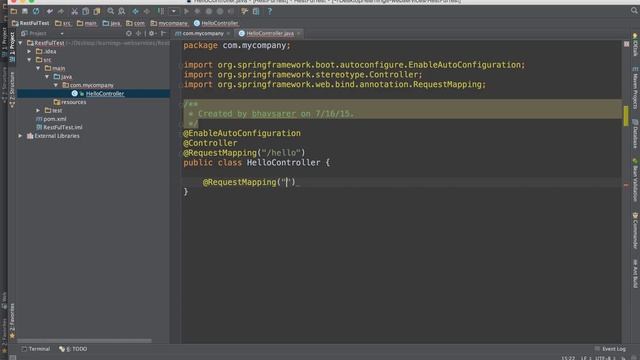Collapse the src folder arrow

29,60
